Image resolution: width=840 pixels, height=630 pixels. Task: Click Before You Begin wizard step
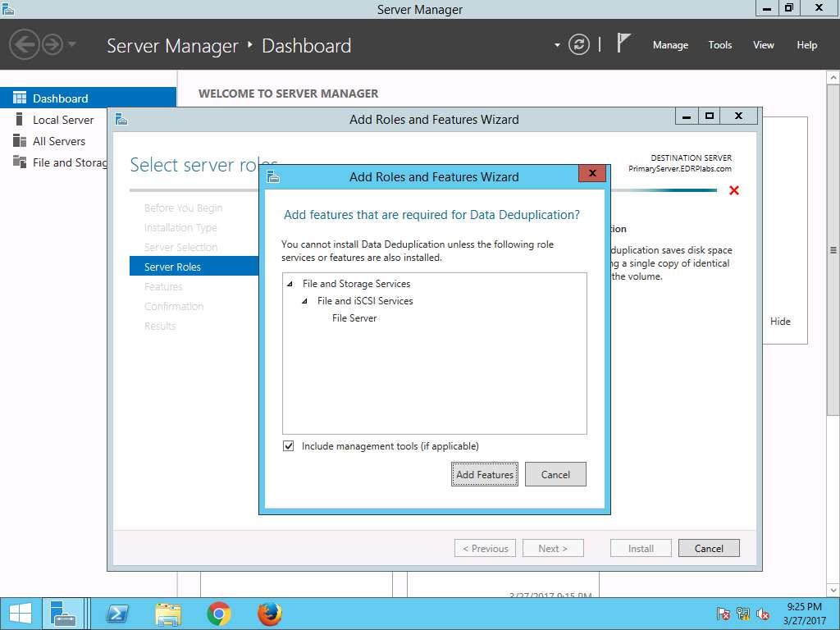click(x=183, y=208)
